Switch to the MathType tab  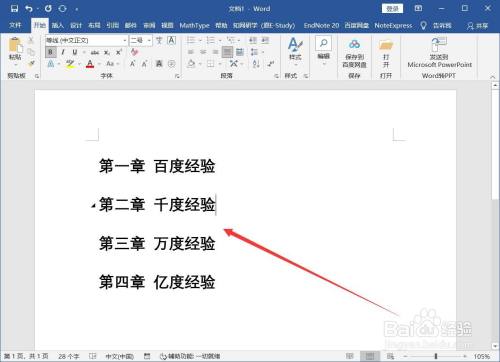pyautogui.click(x=194, y=25)
